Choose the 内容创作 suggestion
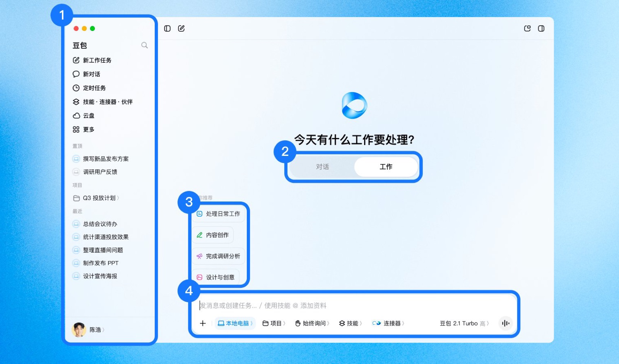 (213, 235)
